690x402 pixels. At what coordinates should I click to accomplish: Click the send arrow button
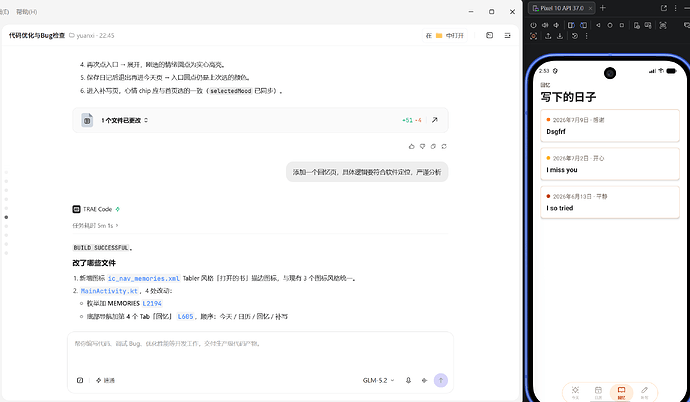(x=441, y=380)
